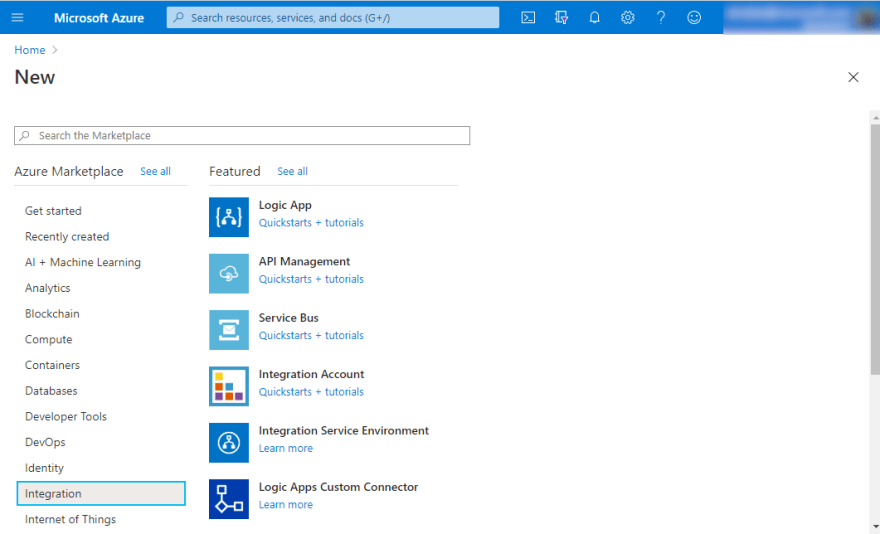This screenshot has height=534, width=880.
Task: Select Analytics category
Action: pos(48,288)
